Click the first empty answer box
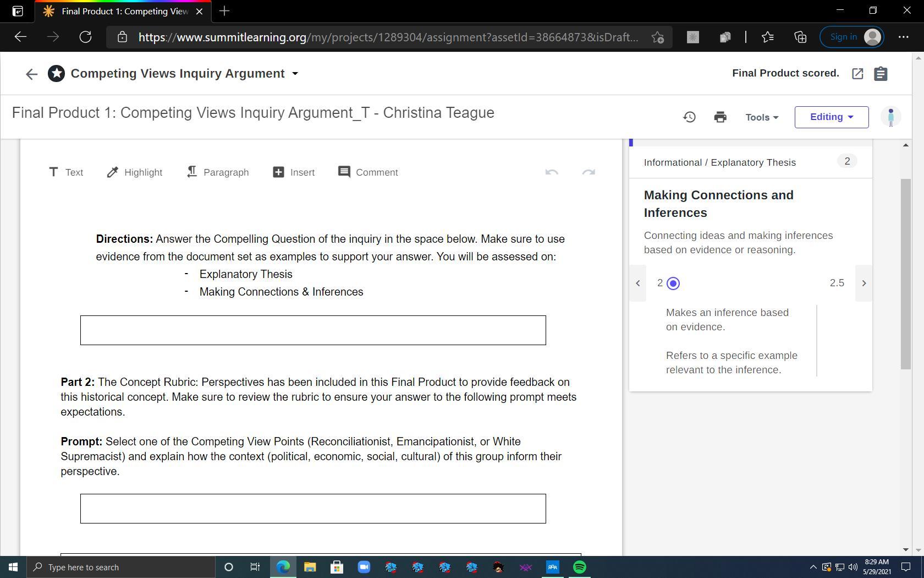 [313, 330]
